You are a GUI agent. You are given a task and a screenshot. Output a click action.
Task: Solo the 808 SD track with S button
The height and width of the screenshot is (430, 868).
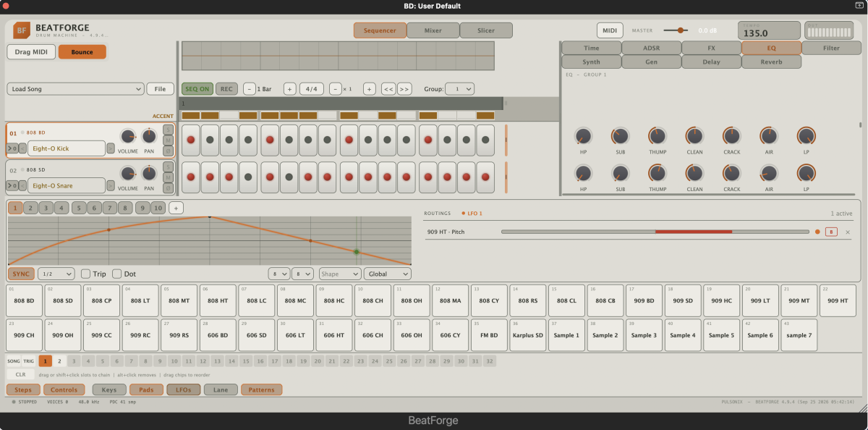pyautogui.click(x=168, y=166)
